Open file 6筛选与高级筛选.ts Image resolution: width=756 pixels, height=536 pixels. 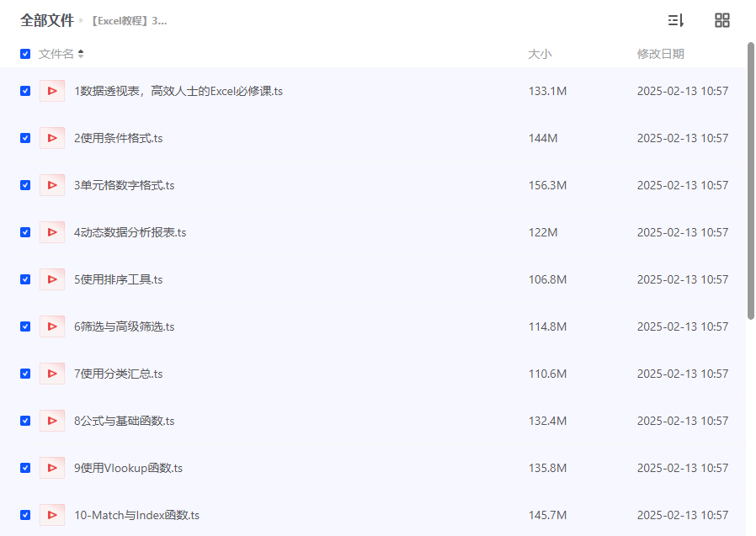pos(124,326)
